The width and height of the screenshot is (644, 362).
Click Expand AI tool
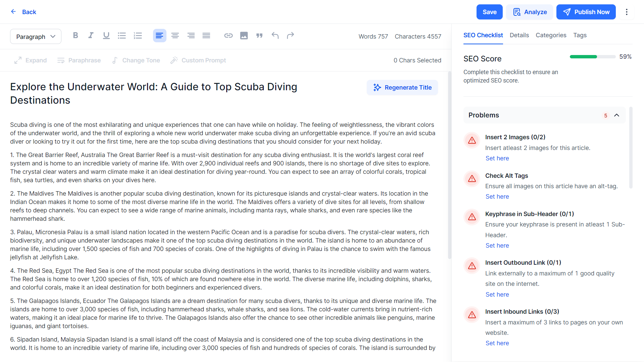pos(30,60)
